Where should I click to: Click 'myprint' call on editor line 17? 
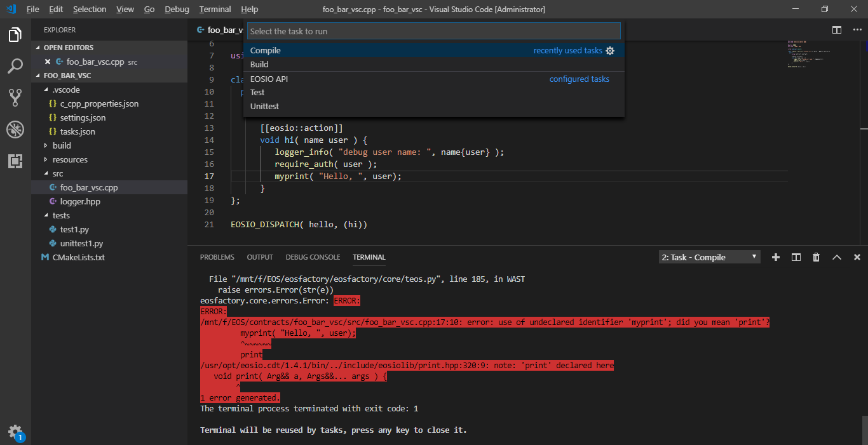pyautogui.click(x=292, y=176)
